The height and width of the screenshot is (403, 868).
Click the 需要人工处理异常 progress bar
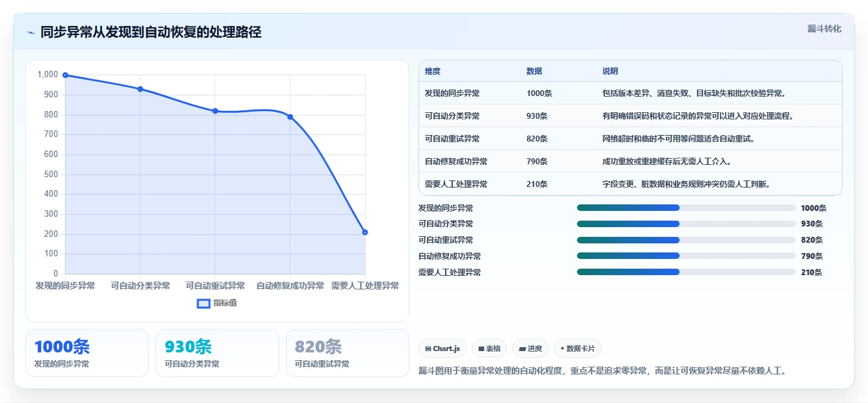(x=686, y=273)
